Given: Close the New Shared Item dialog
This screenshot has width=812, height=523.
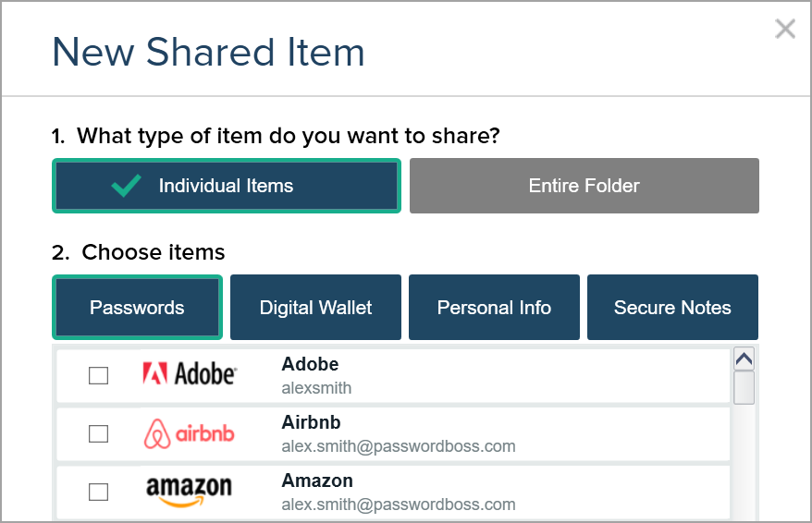Looking at the screenshot, I should point(785,30).
